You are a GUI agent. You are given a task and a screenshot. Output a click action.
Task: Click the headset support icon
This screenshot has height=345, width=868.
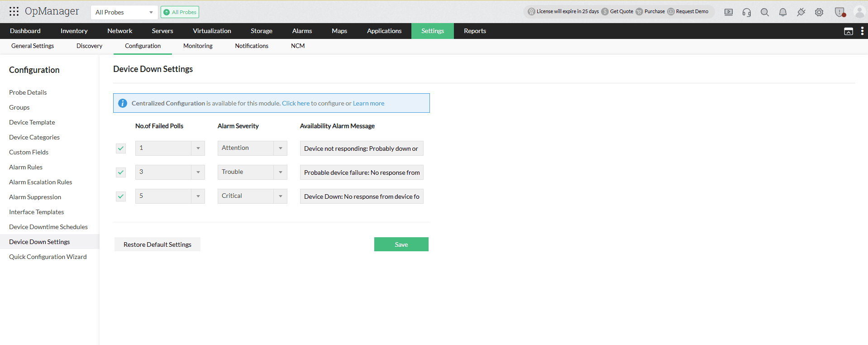747,12
